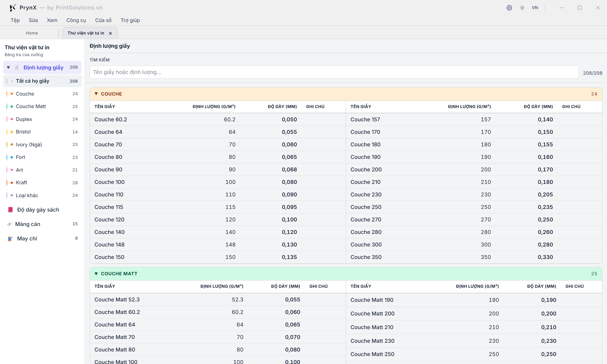This screenshot has width=607, height=364.
Task: Open the Cửa sổ menu
Action: tap(103, 20)
